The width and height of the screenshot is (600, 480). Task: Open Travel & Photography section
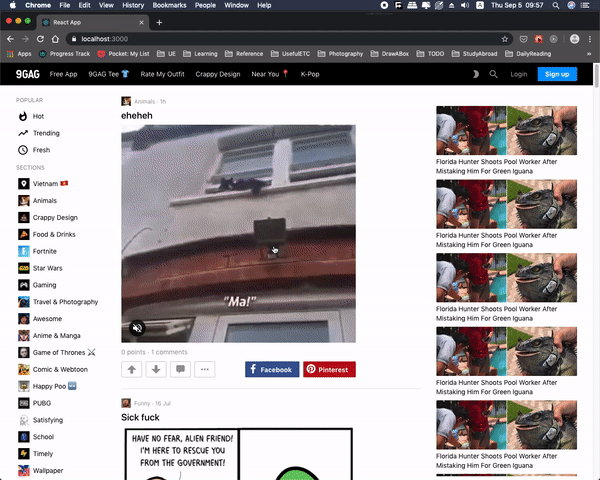point(58,302)
